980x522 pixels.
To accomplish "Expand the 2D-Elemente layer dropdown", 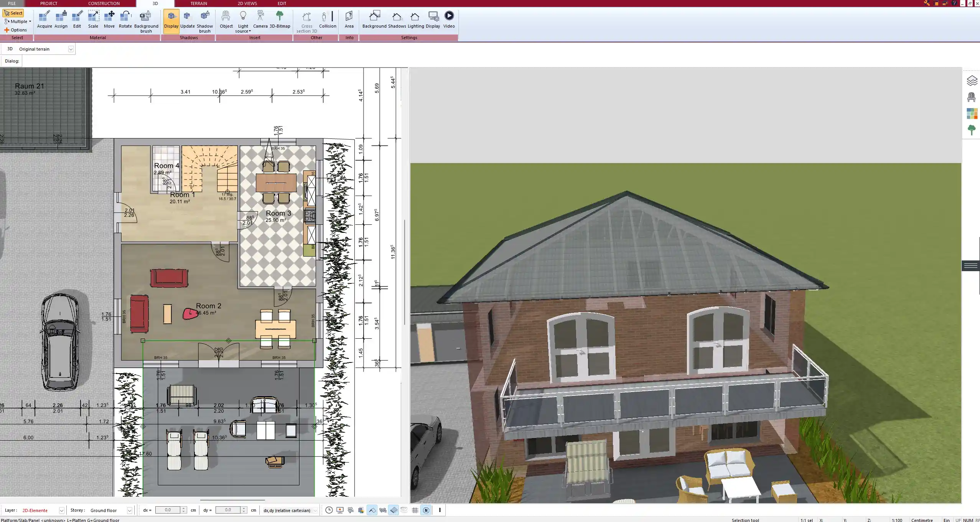I will coord(61,510).
